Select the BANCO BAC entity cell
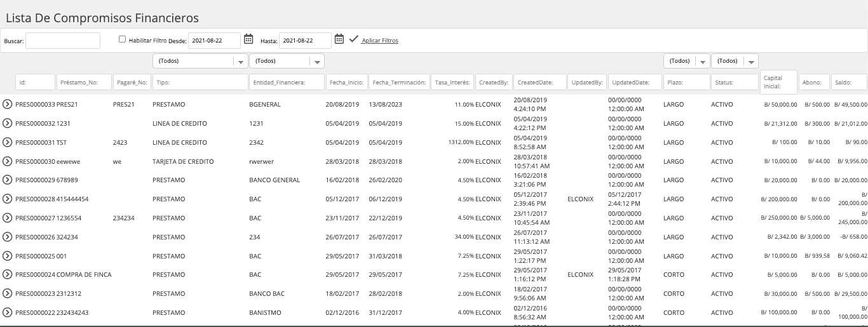 (268, 293)
